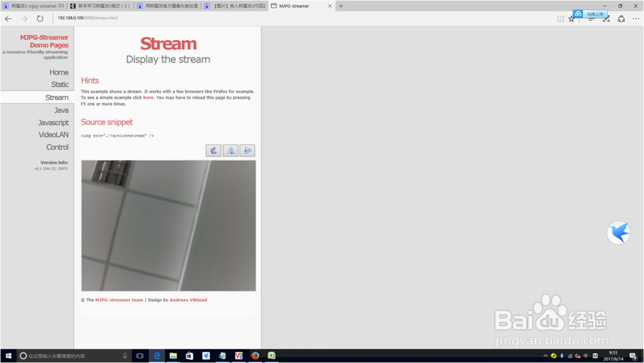This screenshot has height=363, width=644.
Task: Select the source snippet img code
Action: (x=117, y=135)
